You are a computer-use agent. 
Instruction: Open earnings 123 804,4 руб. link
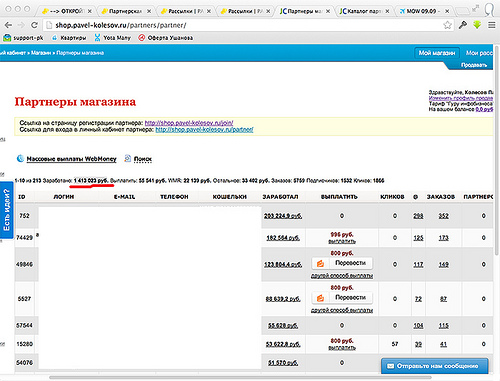click(283, 265)
